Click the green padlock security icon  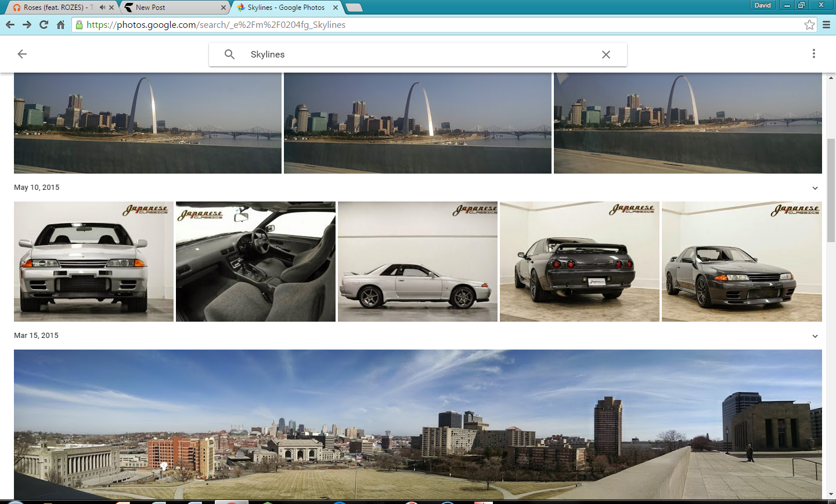click(x=79, y=24)
